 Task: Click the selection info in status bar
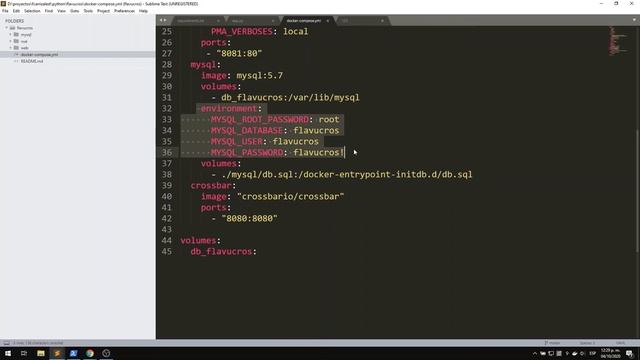coord(38,343)
